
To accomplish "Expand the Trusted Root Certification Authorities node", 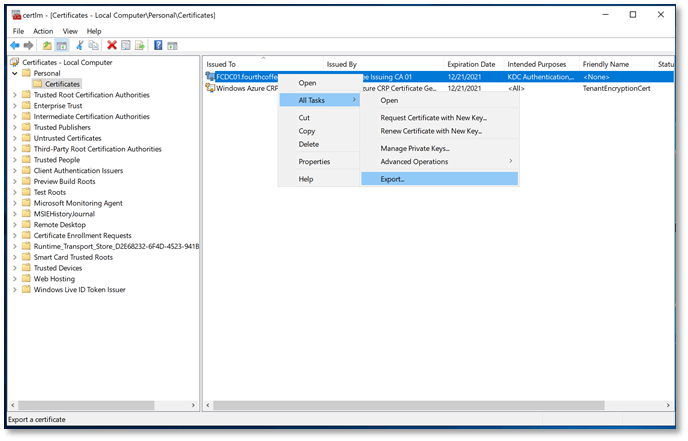I will [14, 95].
